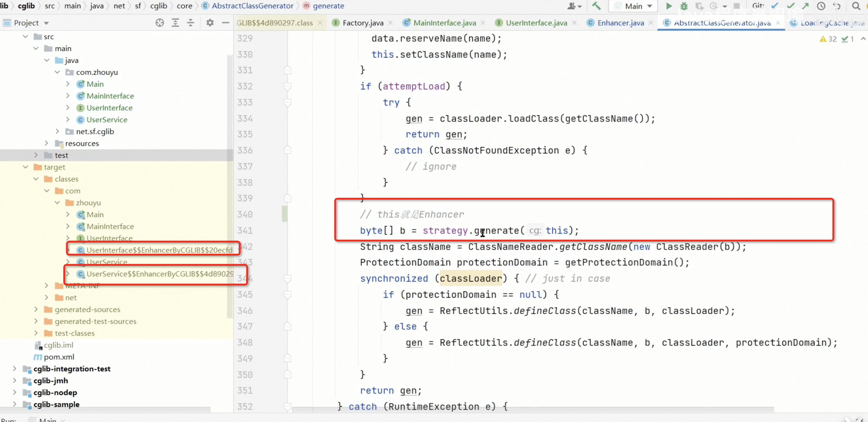Expand the cglib-sample module
868x422 pixels.
tap(15, 404)
